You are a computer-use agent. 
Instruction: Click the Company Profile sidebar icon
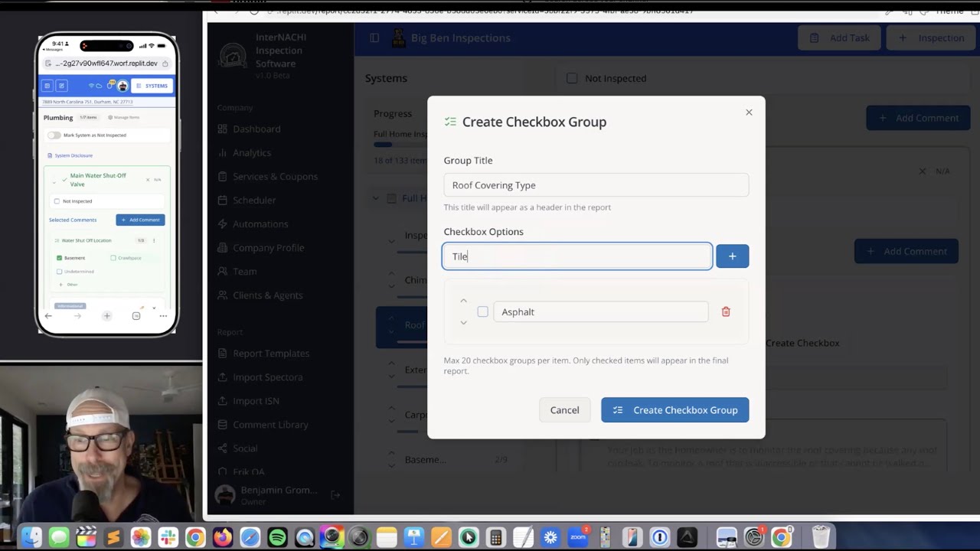223,248
